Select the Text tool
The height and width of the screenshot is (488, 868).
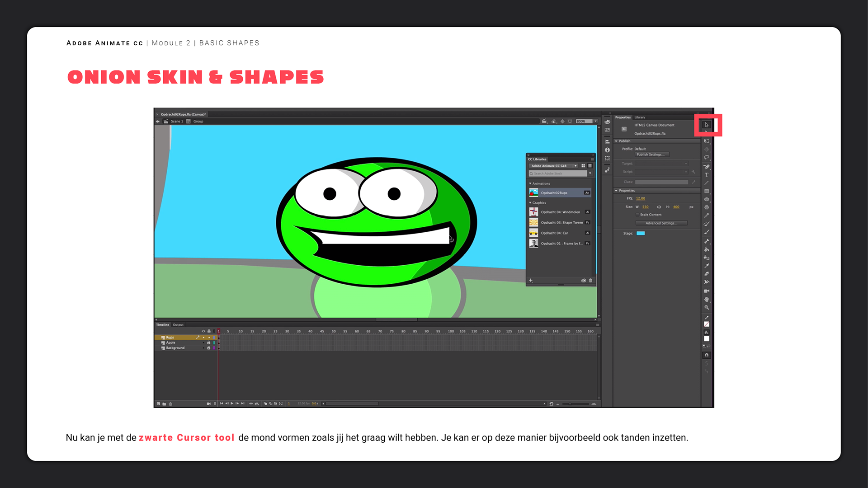coord(706,175)
